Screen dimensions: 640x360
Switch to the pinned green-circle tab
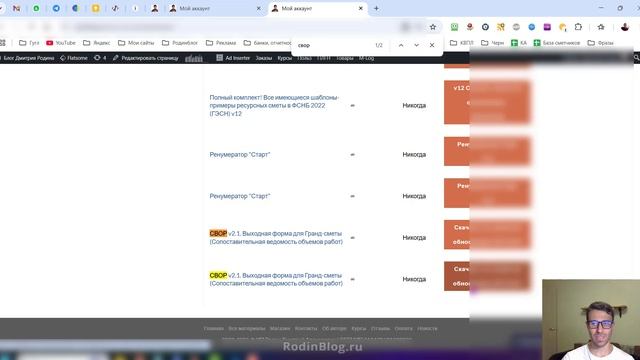click(36, 8)
